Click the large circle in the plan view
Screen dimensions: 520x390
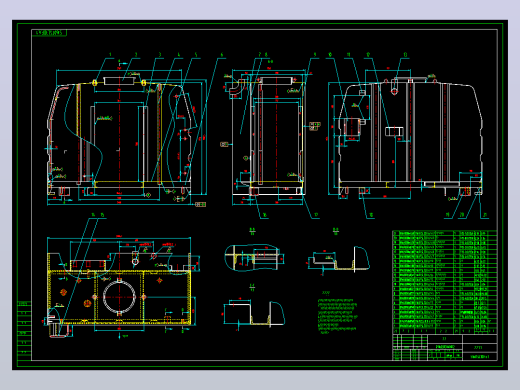(x=119, y=296)
